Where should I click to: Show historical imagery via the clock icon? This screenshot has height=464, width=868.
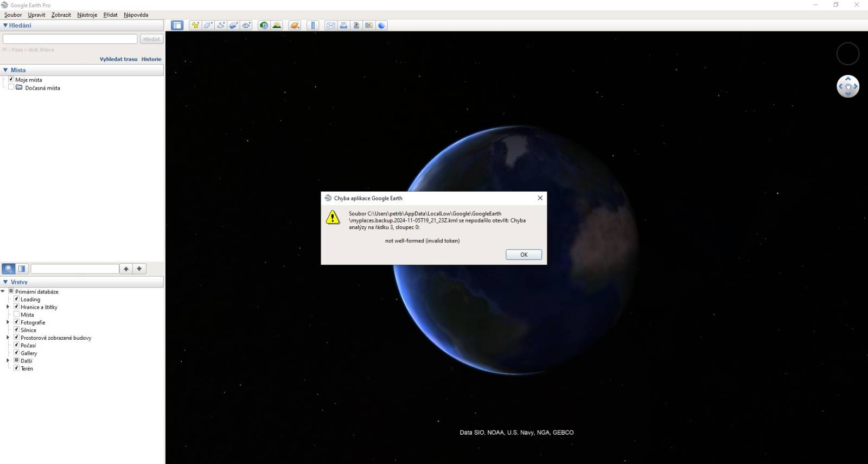[264, 26]
